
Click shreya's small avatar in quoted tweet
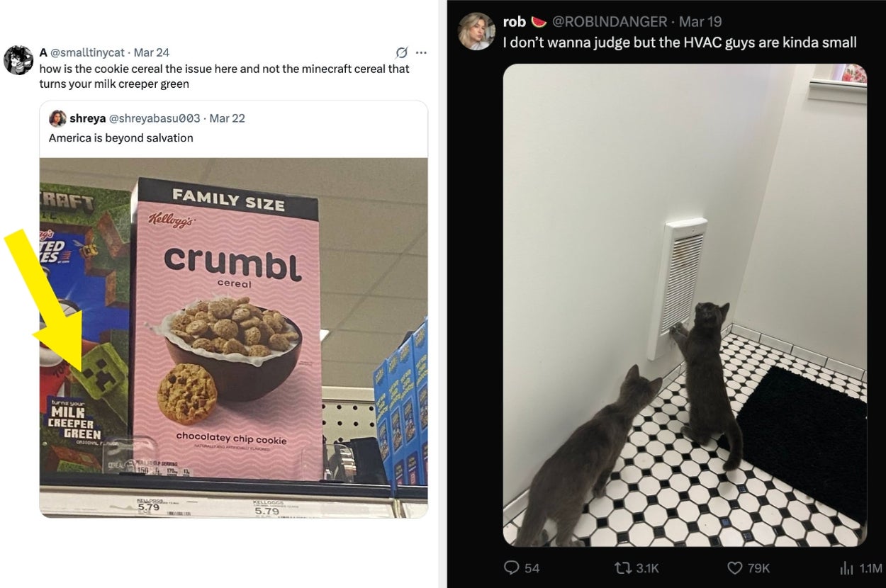57,118
